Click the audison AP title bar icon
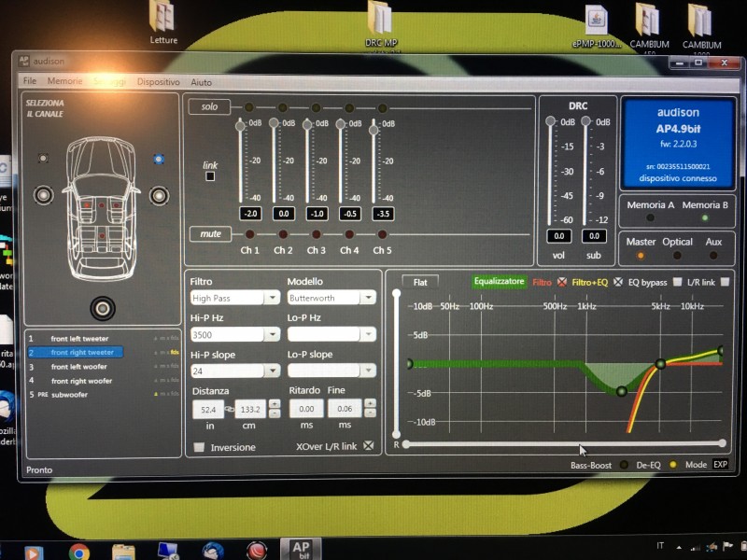Screen dimensions: 747x560 coord(23,61)
